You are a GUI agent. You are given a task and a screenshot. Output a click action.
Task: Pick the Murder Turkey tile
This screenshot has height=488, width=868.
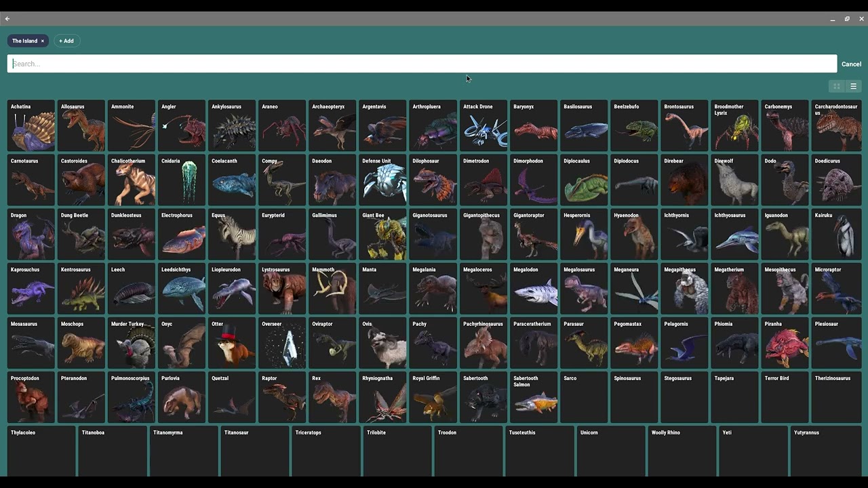pos(132,342)
